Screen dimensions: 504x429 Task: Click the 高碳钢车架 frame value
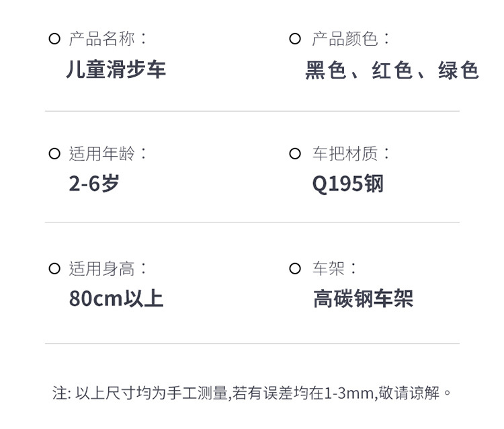click(363, 299)
